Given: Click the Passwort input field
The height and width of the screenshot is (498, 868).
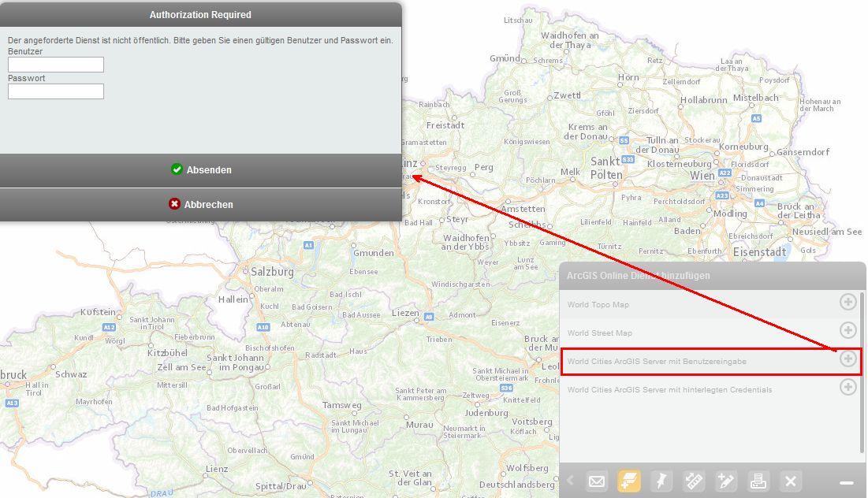Looking at the screenshot, I should (x=55, y=91).
